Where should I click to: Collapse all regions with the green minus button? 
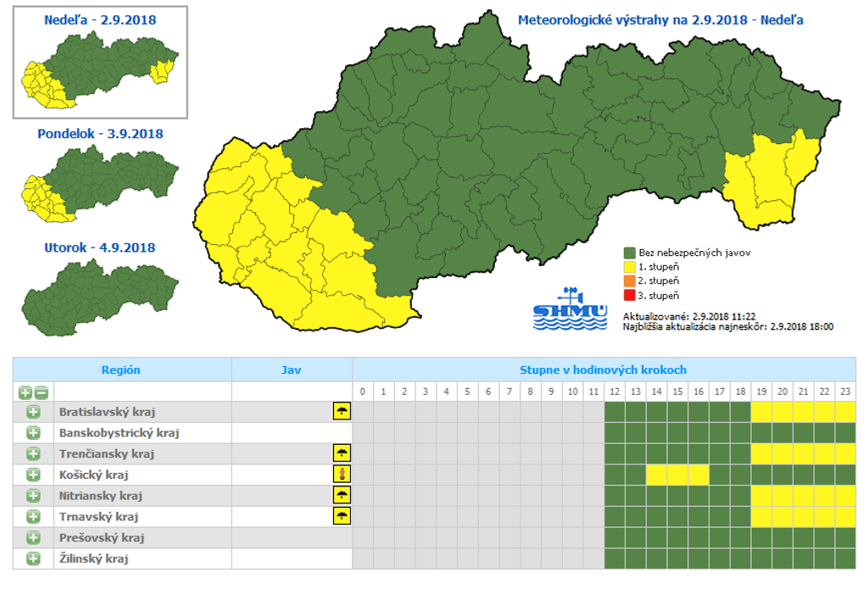(41, 392)
